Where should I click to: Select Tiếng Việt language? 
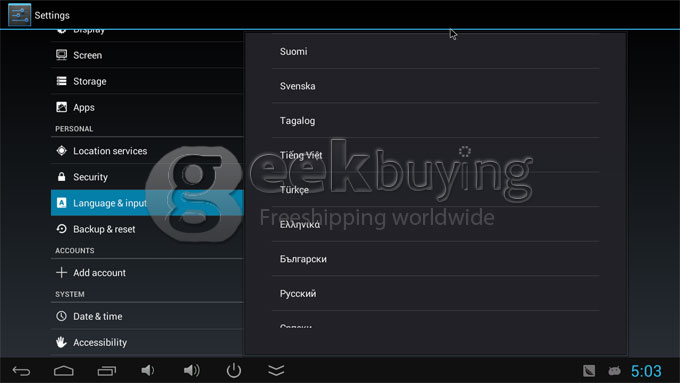[x=436, y=155]
